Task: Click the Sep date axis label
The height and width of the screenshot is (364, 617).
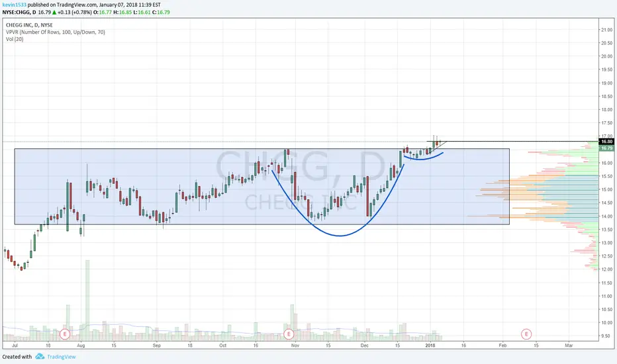Action: 157,345
